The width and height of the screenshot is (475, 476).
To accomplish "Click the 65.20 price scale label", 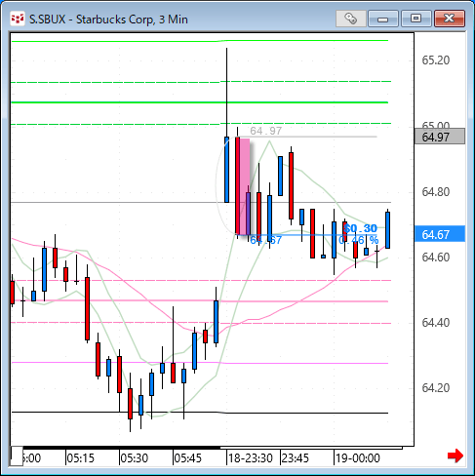I will [436, 60].
